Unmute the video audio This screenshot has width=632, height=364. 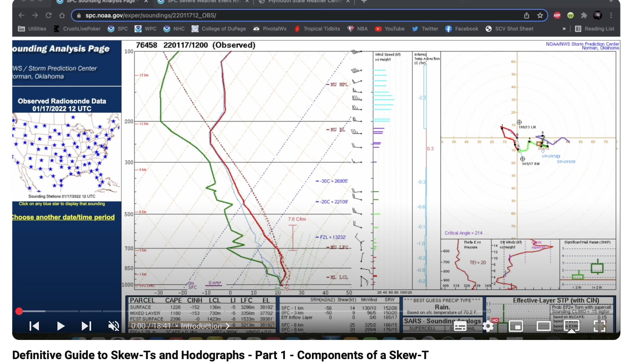click(x=113, y=326)
